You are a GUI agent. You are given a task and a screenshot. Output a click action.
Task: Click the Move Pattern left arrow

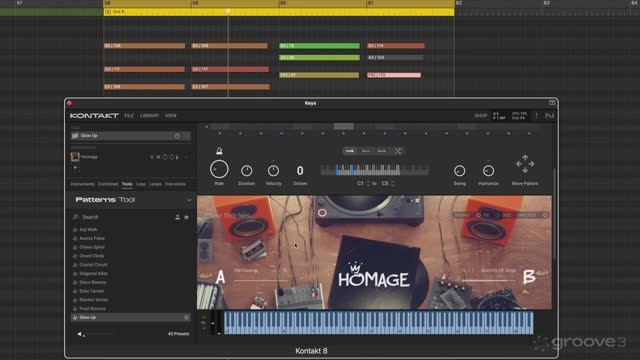[519, 164]
